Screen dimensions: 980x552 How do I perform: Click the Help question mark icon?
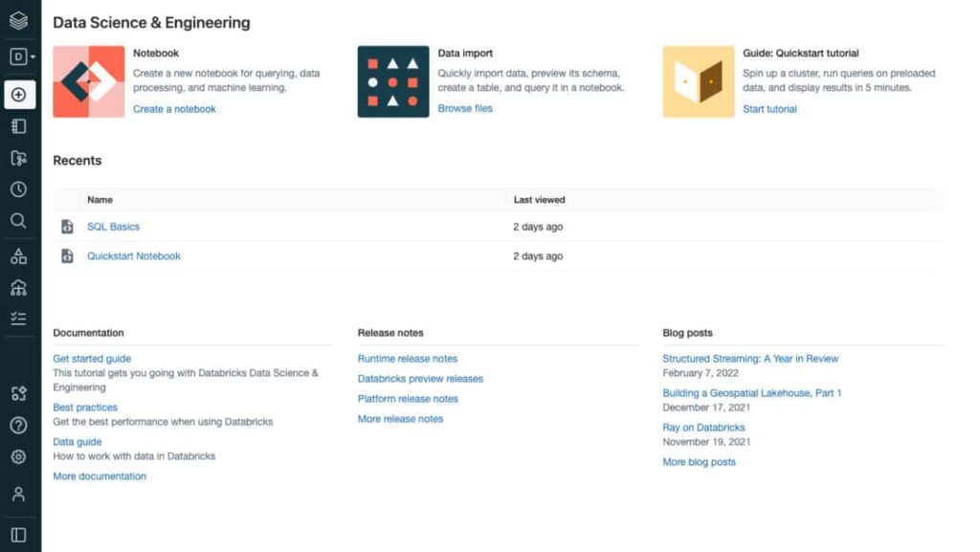coord(19,425)
